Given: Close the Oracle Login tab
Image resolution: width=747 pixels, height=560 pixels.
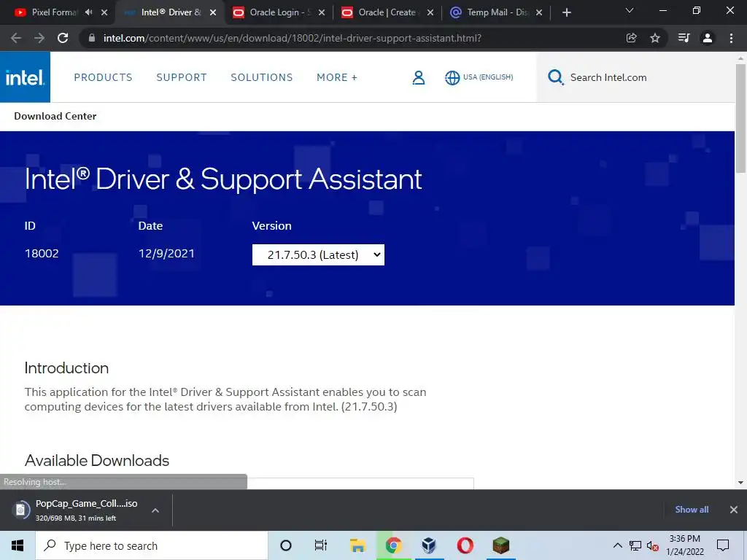Looking at the screenshot, I should pyautogui.click(x=322, y=12).
